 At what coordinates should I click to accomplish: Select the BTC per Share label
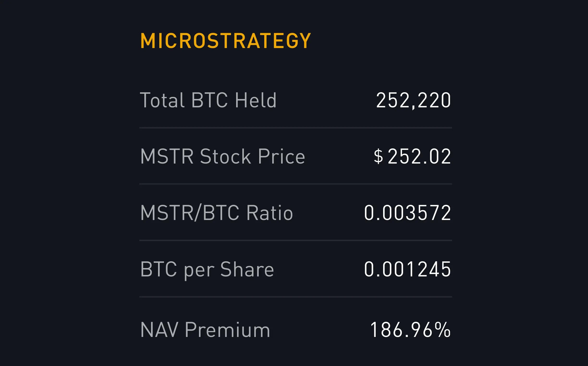coord(207,270)
